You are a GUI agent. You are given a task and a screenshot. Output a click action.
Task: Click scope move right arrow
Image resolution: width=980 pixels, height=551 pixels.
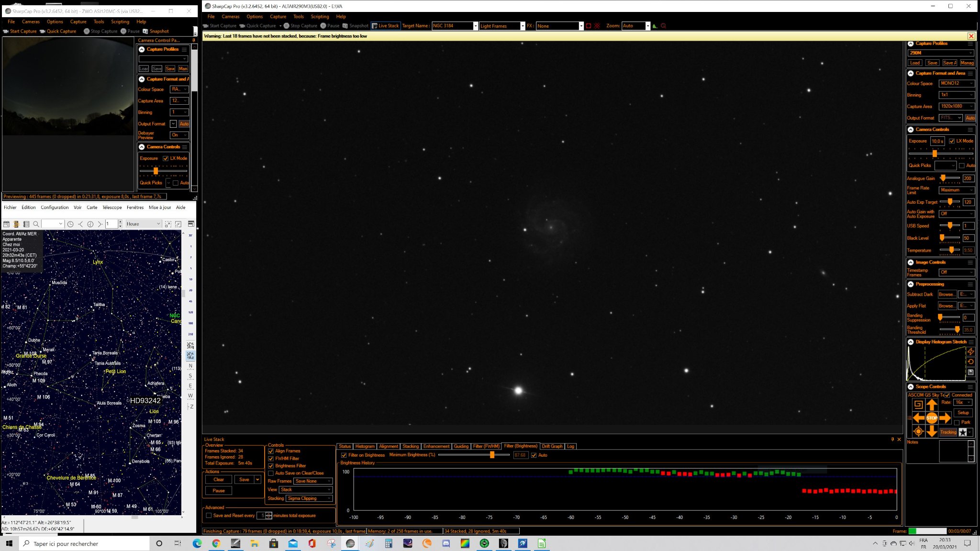[945, 418]
